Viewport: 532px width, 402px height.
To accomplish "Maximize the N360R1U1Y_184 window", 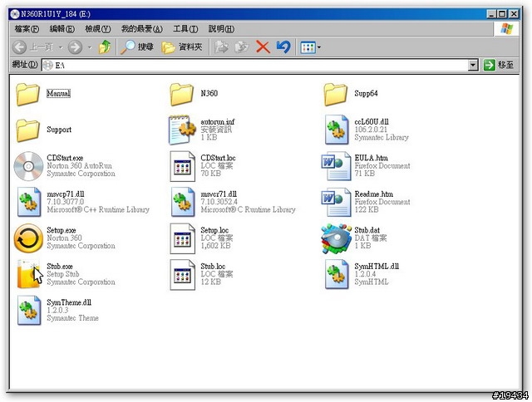I will point(502,14).
